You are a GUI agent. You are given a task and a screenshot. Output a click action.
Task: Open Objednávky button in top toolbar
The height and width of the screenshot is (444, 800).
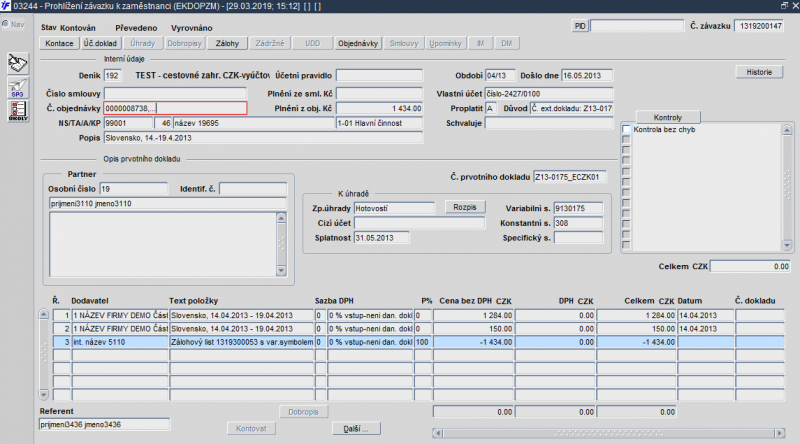(358, 44)
